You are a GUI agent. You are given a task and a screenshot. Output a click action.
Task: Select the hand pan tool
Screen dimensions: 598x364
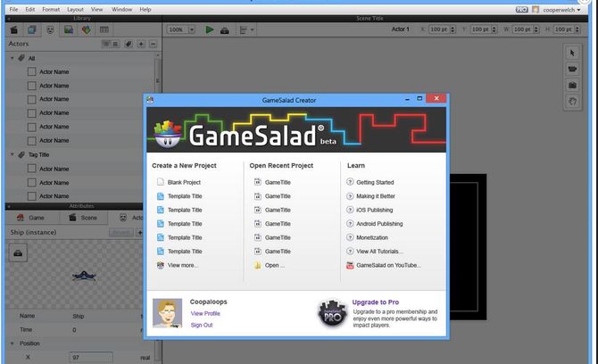point(572,102)
